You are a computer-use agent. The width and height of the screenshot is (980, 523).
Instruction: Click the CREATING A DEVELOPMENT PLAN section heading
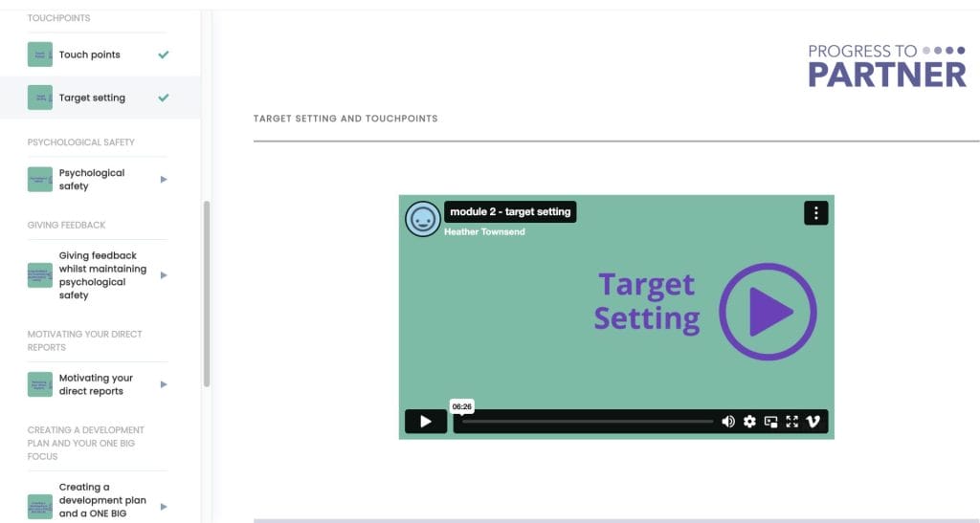click(85, 443)
